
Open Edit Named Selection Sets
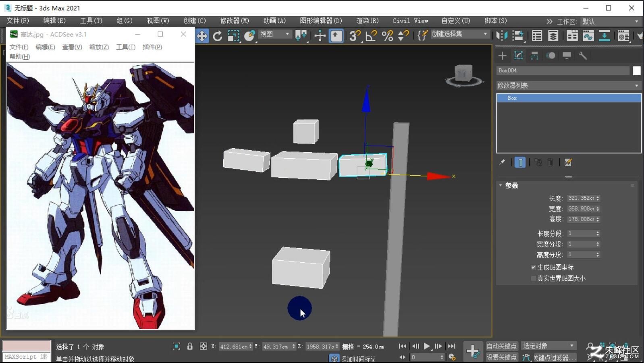point(422,36)
